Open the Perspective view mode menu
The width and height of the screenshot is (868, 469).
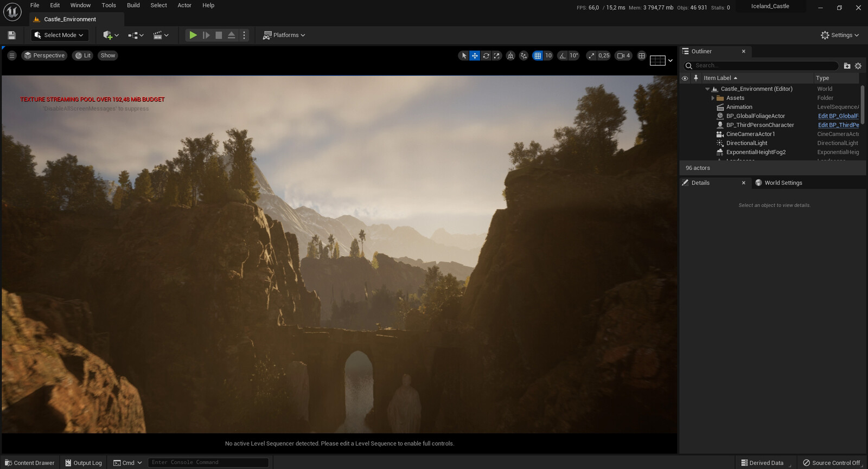point(44,55)
